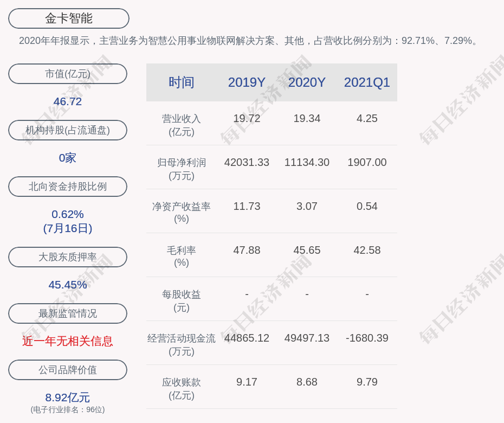
Task: Collapse the 应收账款(亿元) row
Action: pyautogui.click(x=181, y=387)
